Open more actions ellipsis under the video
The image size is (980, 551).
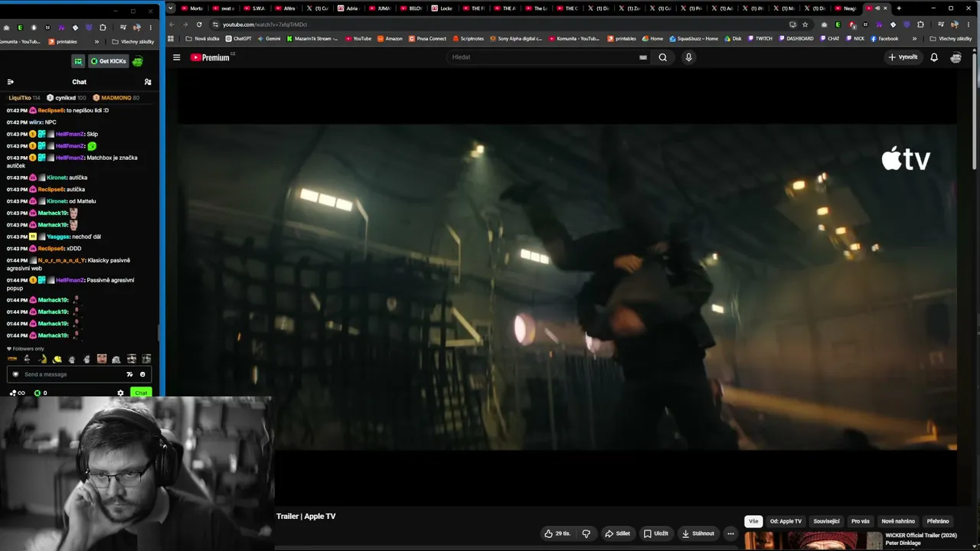coord(730,533)
